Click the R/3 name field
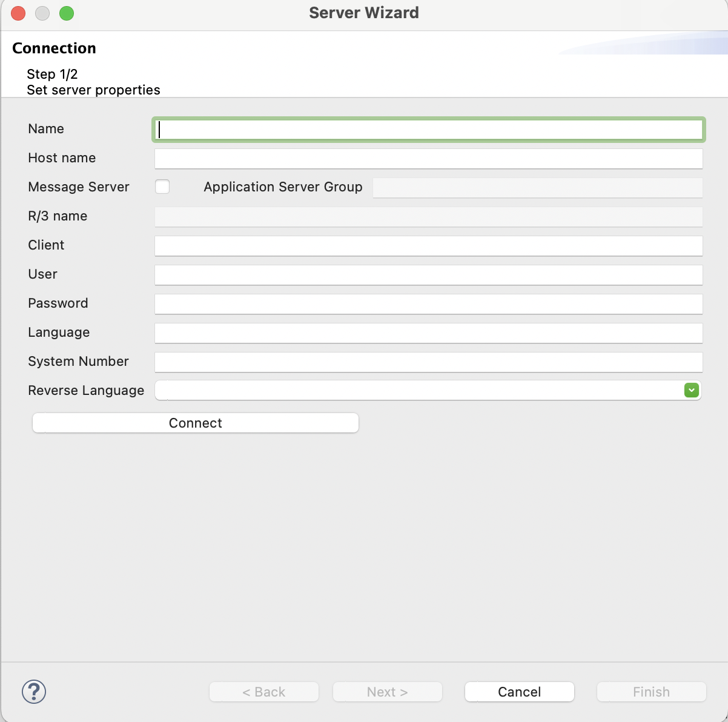 point(429,217)
